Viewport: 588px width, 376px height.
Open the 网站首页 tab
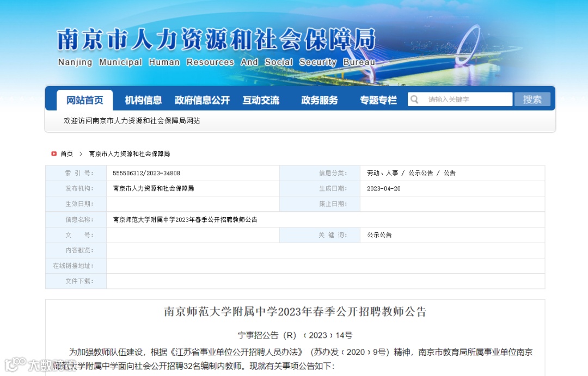(x=85, y=100)
